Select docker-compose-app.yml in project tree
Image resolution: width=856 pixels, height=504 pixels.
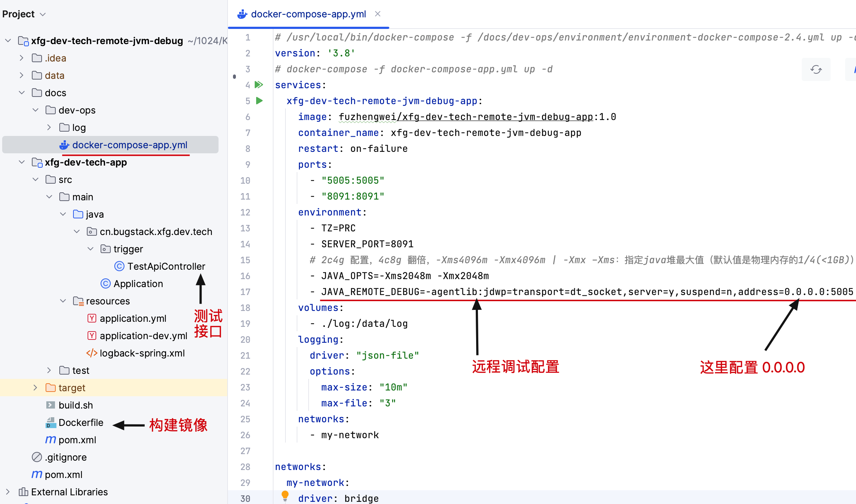110,145
